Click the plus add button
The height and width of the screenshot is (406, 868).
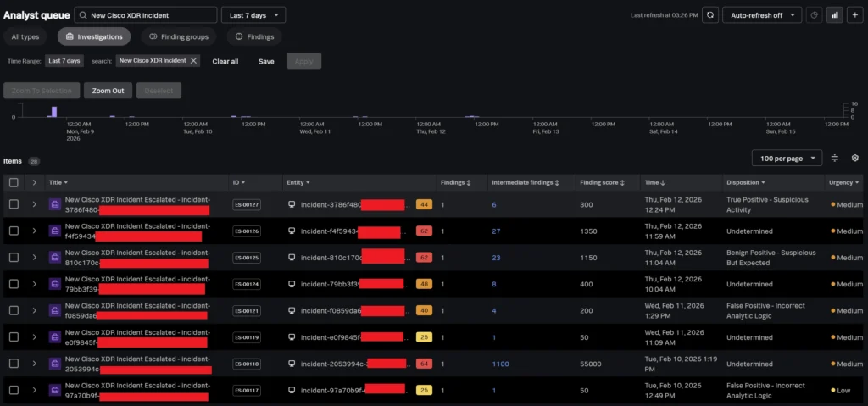point(855,15)
